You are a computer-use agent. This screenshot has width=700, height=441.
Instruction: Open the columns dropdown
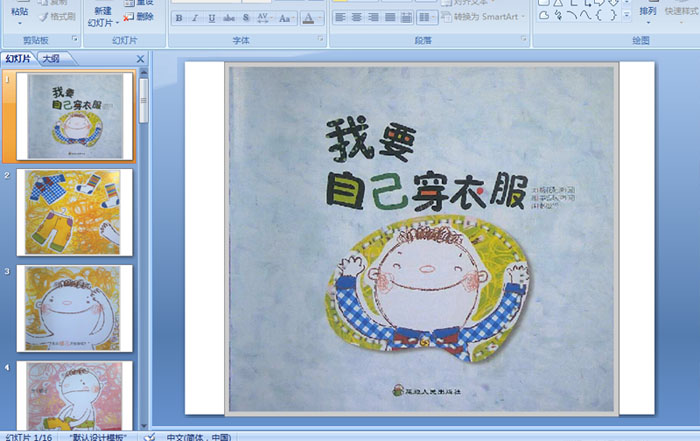point(426,17)
